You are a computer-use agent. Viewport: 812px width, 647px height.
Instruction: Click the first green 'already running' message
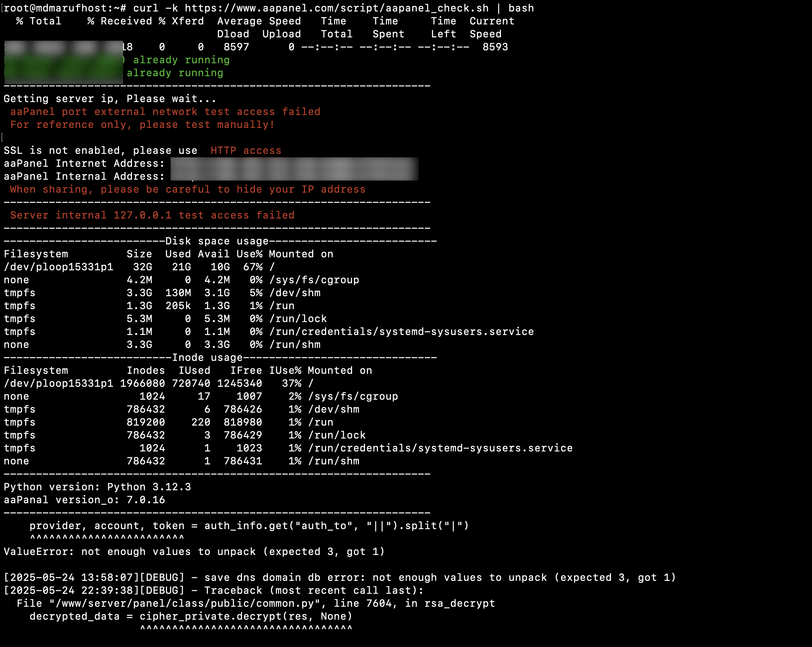click(181, 60)
